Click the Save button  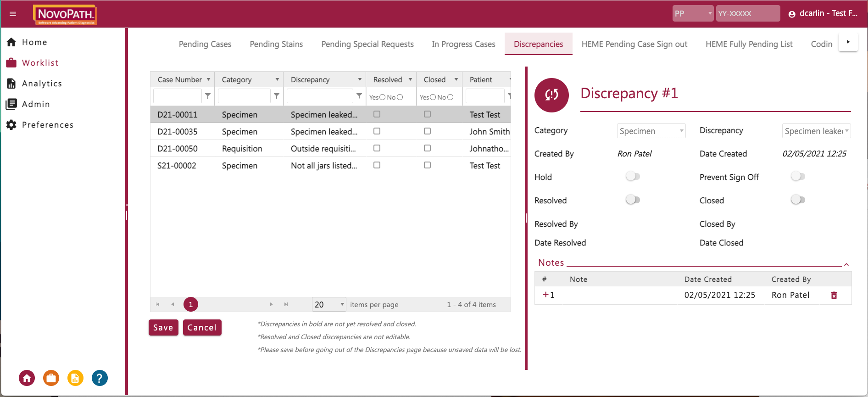[x=163, y=328]
